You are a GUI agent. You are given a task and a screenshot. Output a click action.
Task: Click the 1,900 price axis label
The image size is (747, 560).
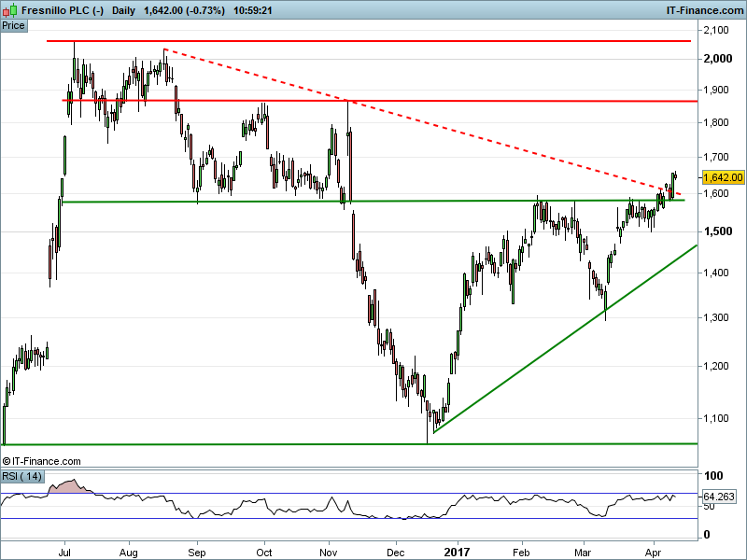(x=716, y=90)
